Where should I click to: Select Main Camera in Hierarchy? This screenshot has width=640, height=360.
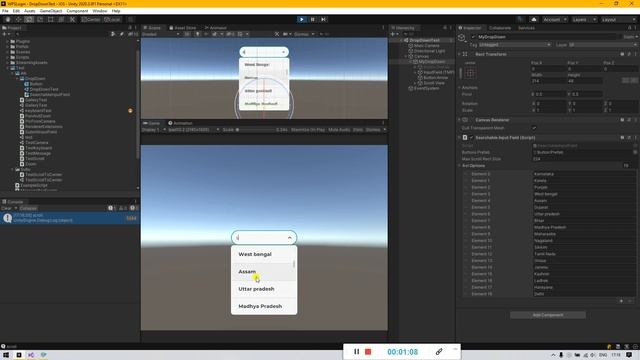[426, 46]
